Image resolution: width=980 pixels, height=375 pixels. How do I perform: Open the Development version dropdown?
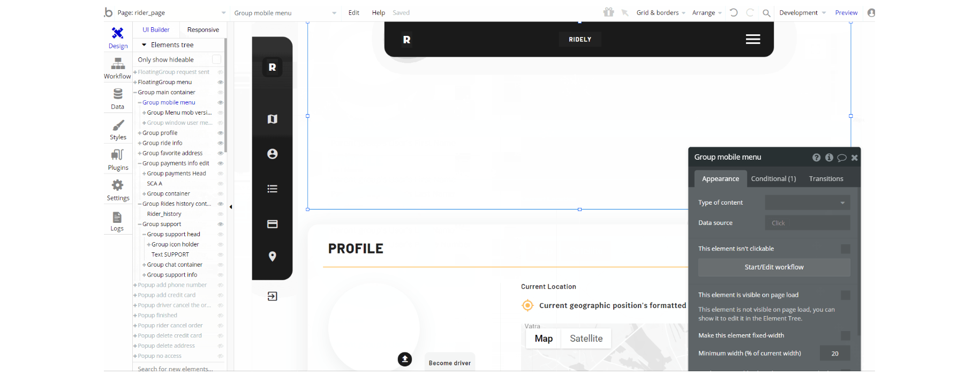(x=802, y=12)
